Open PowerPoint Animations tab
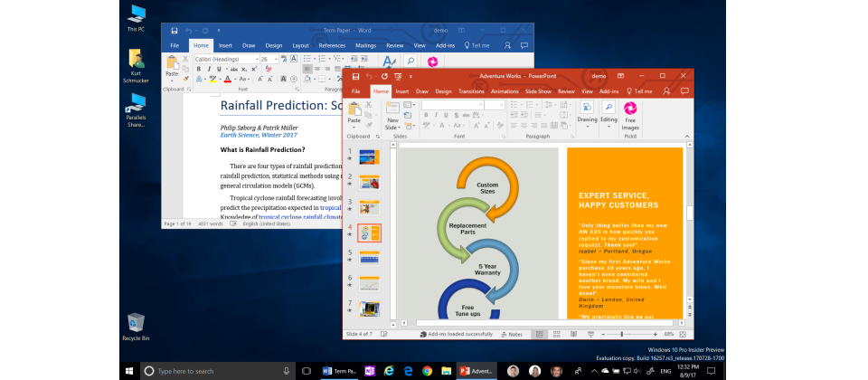868x380 pixels. (505, 91)
